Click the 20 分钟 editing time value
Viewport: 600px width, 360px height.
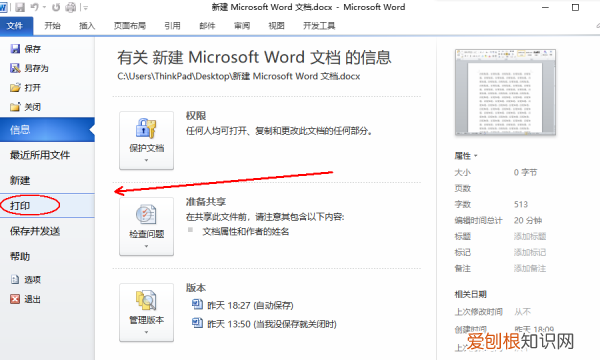tap(528, 220)
